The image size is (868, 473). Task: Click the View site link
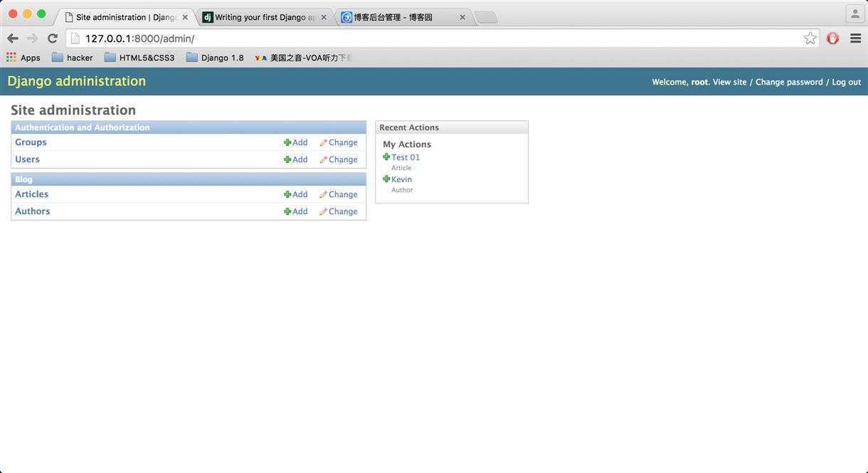(730, 82)
